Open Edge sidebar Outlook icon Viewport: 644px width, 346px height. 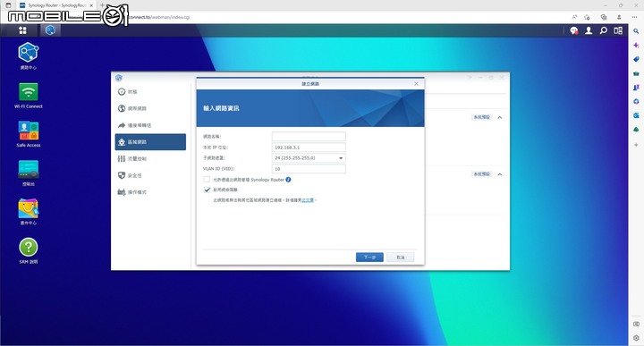636,115
